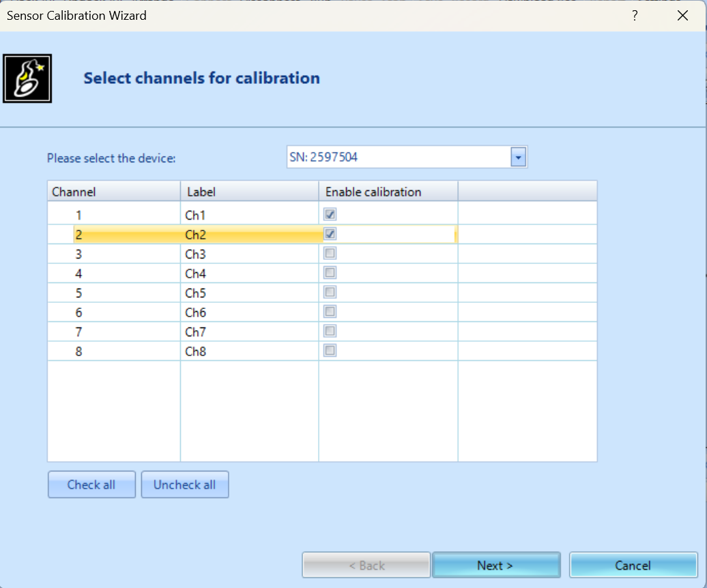Tick the Ch4 enable calibration checkbox

coord(330,273)
